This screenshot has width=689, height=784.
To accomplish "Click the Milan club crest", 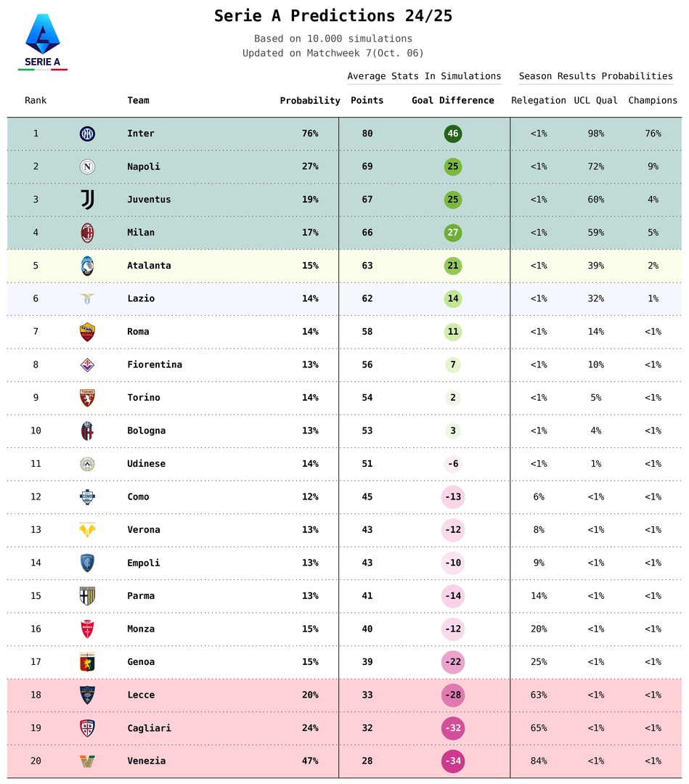I will 87,233.
